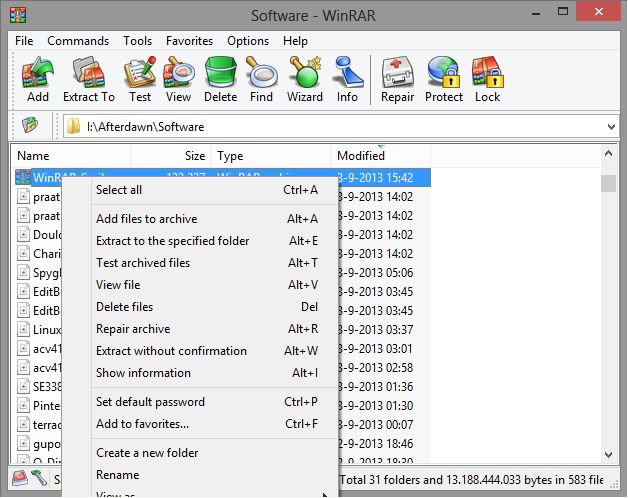Launch the Wizard toolbar icon
Viewport: 628px width, 498px height.
click(305, 79)
